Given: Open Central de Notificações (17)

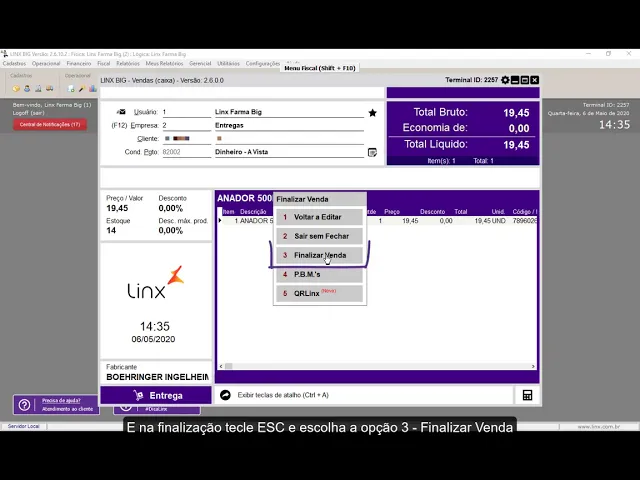Looking at the screenshot, I should [50, 124].
